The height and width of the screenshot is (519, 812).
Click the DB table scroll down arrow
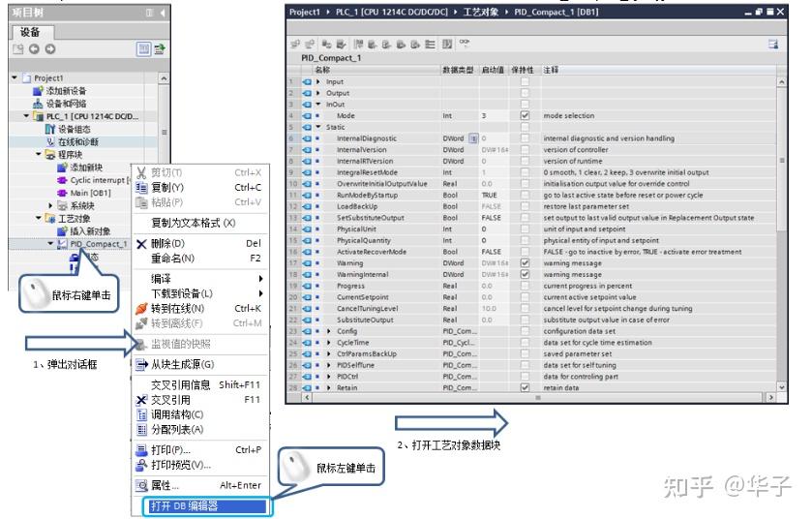[x=782, y=387]
